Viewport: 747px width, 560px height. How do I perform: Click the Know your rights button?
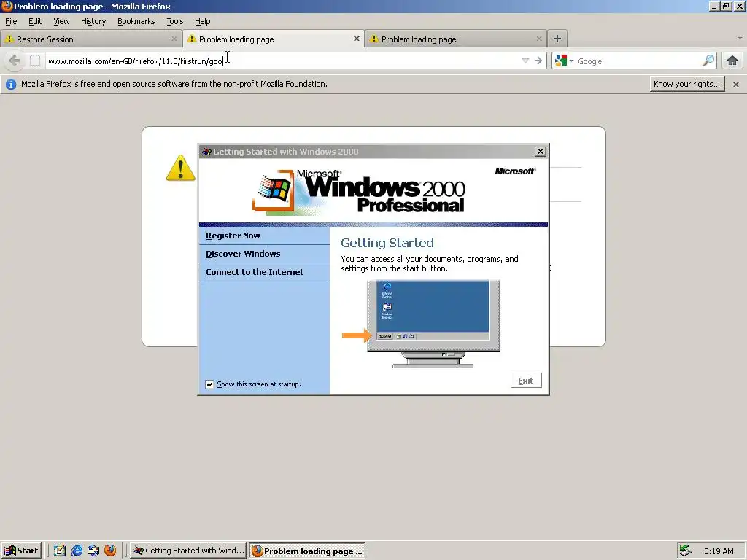click(687, 84)
